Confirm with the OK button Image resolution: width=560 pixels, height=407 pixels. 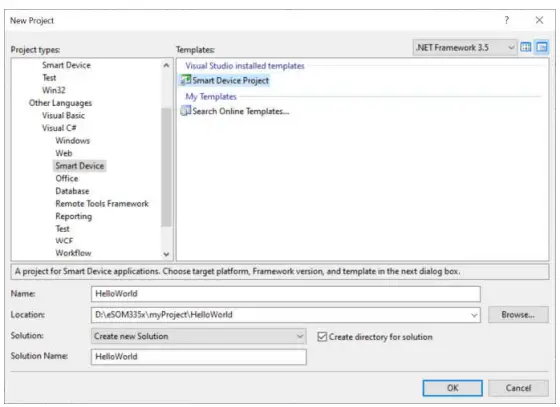tap(452, 388)
